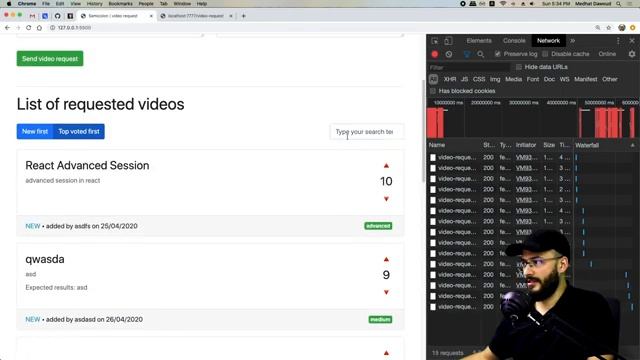Image resolution: width=640 pixels, height=360 pixels.
Task: Select the Network tab in DevTools
Action: 548,41
